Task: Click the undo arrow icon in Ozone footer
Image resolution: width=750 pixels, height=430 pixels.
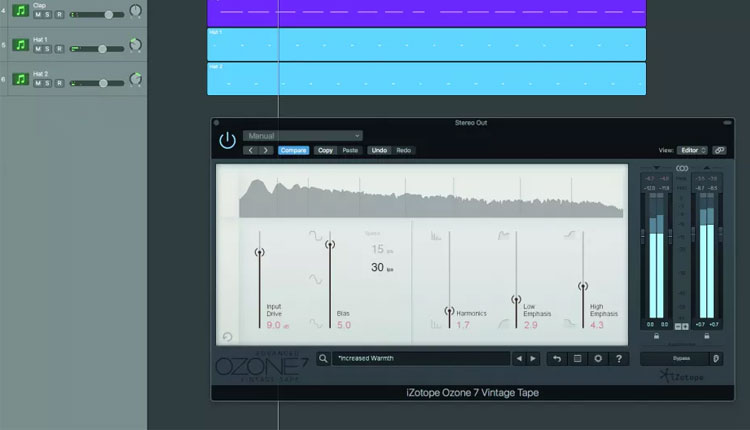Action: click(556, 358)
